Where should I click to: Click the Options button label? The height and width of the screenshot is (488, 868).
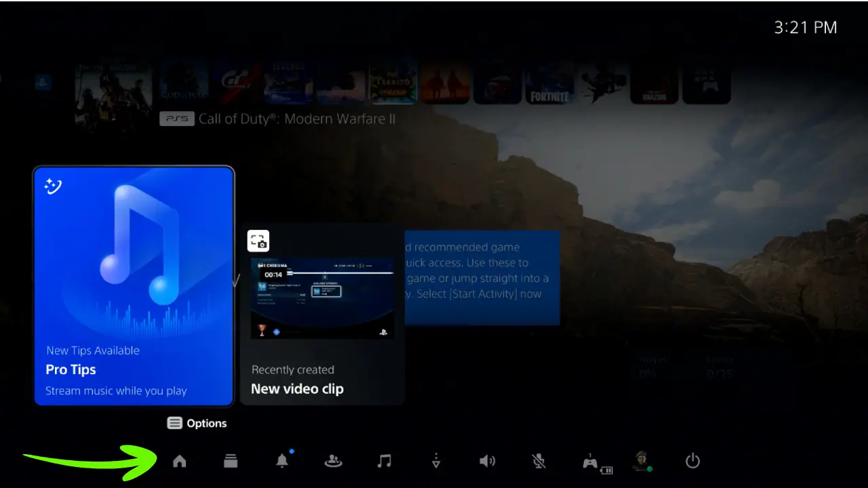pyautogui.click(x=197, y=424)
